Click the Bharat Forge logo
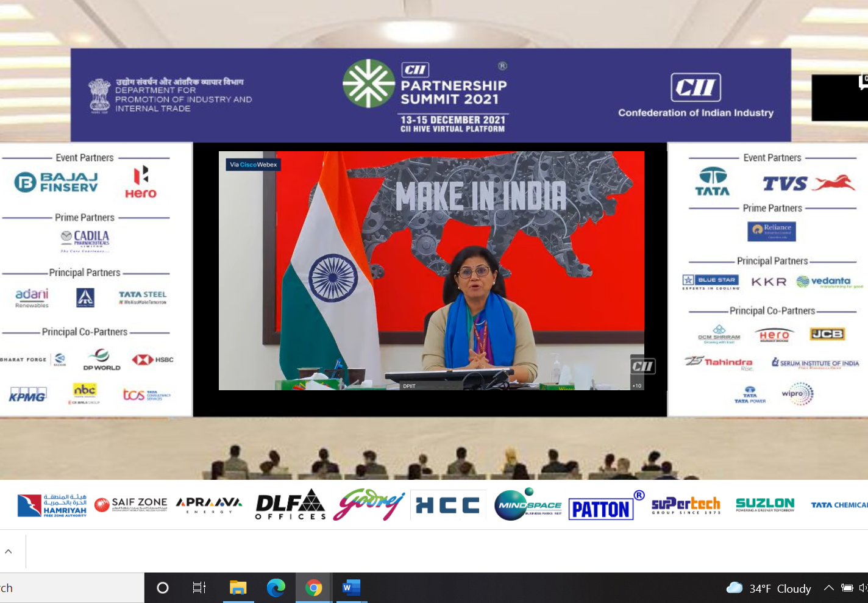 [x=33, y=360]
